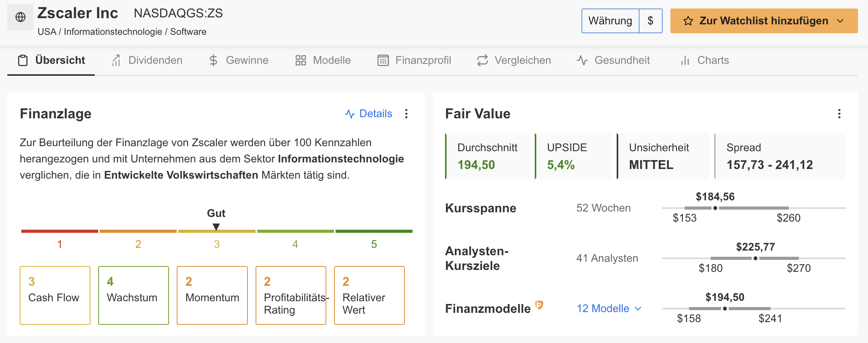Open the Vergleichen tab
Viewport: 868px width, 343px height.
coord(514,60)
